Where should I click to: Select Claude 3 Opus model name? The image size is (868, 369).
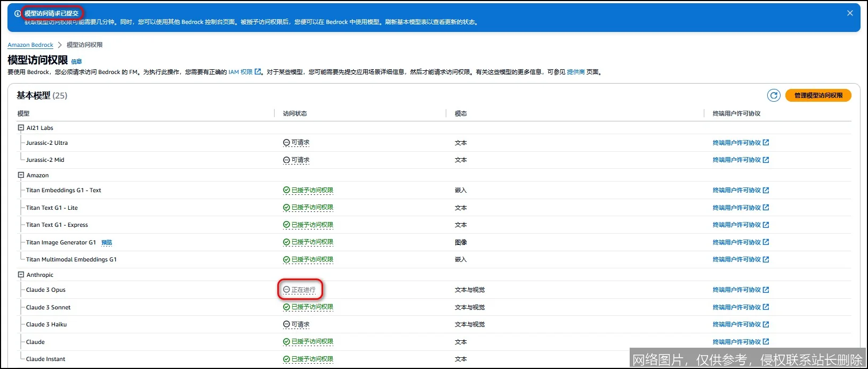(46, 290)
